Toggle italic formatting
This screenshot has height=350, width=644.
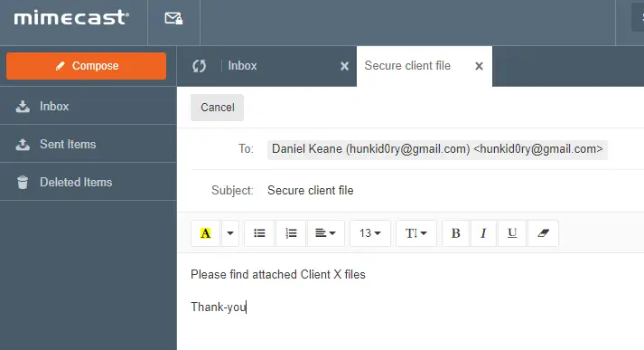[x=483, y=233]
